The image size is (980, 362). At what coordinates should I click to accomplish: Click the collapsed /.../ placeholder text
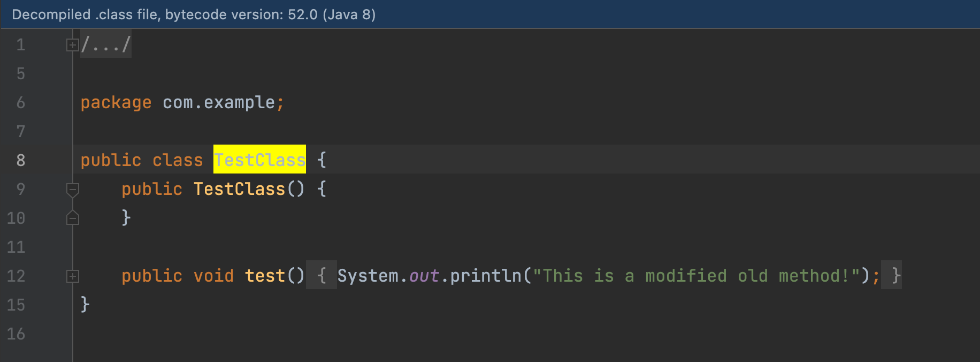tap(105, 44)
